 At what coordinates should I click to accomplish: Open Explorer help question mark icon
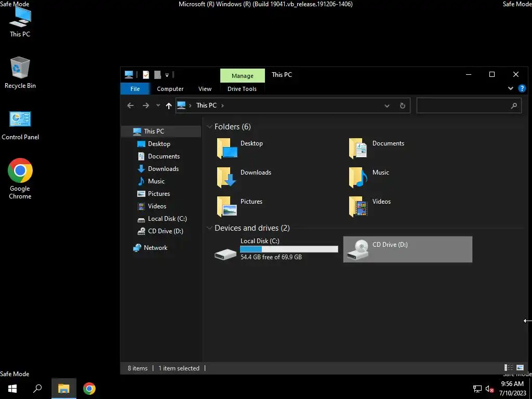[522, 88]
